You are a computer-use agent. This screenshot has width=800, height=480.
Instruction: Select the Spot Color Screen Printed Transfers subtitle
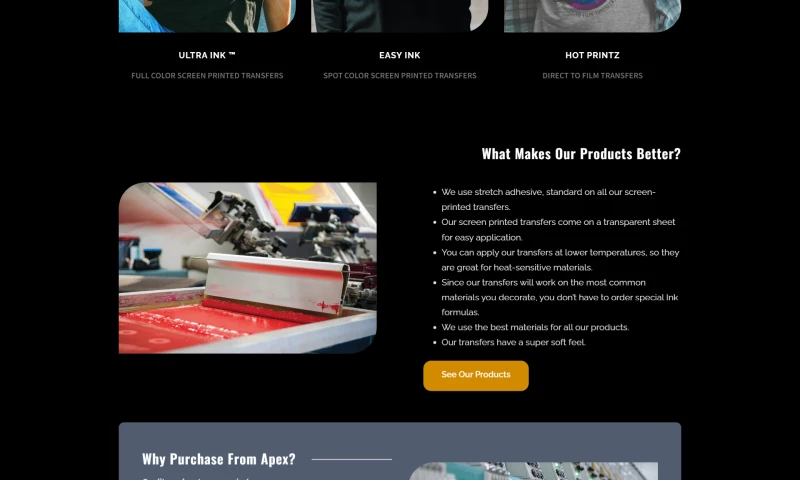tap(399, 75)
